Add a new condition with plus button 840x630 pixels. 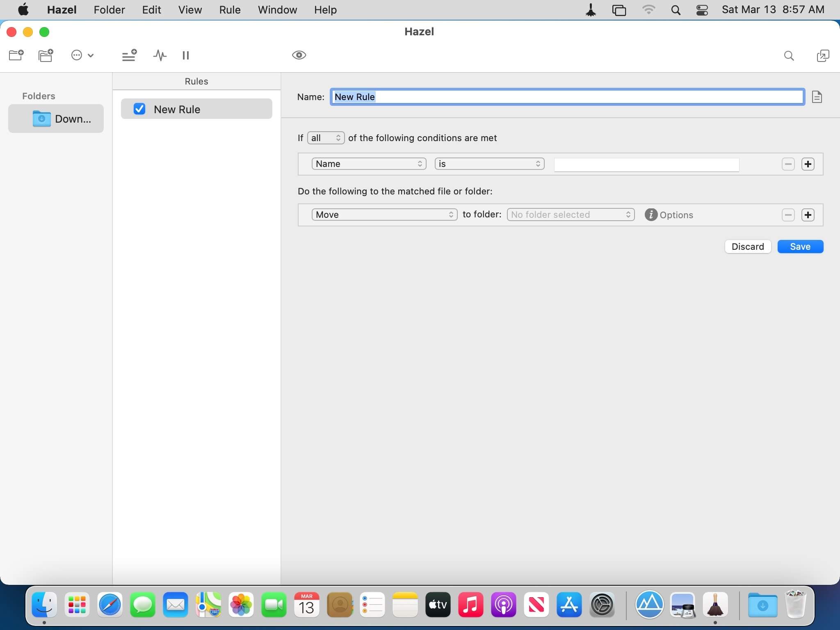tap(808, 164)
